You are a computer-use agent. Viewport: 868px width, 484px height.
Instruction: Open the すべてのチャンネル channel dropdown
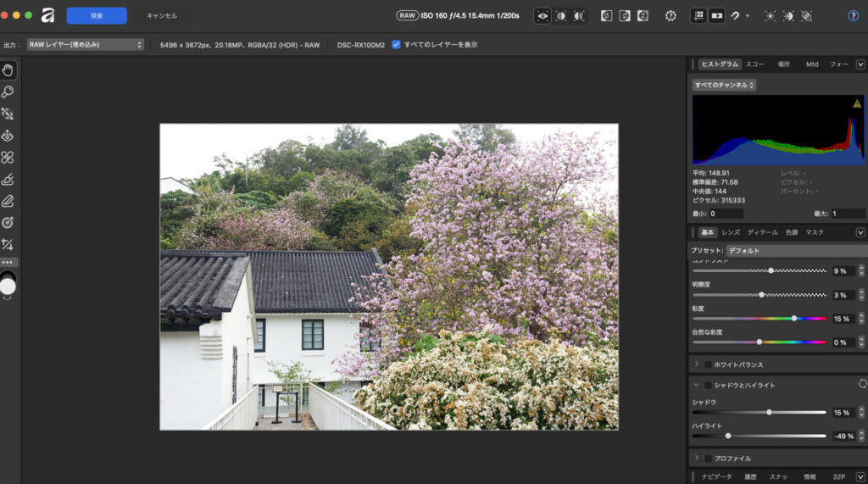click(x=724, y=85)
